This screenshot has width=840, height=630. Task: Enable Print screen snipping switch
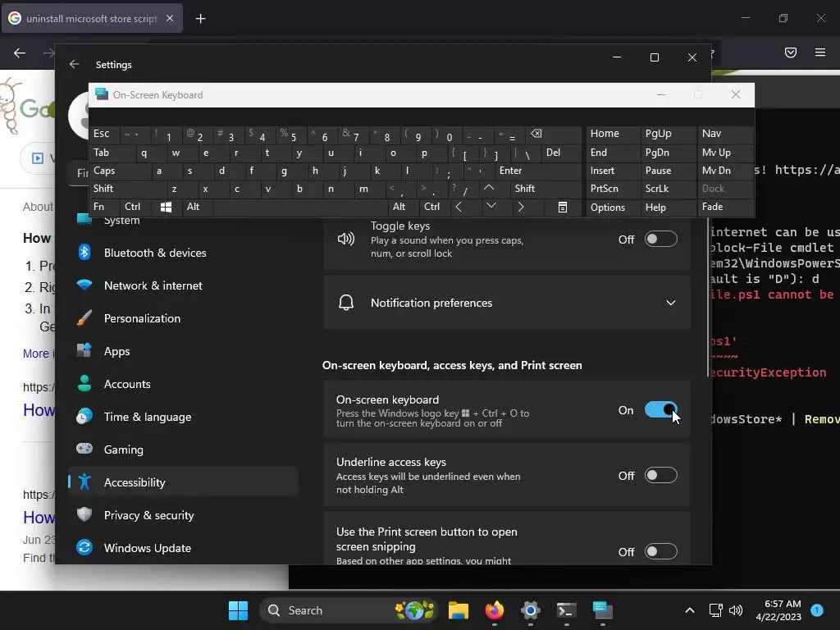click(x=660, y=552)
